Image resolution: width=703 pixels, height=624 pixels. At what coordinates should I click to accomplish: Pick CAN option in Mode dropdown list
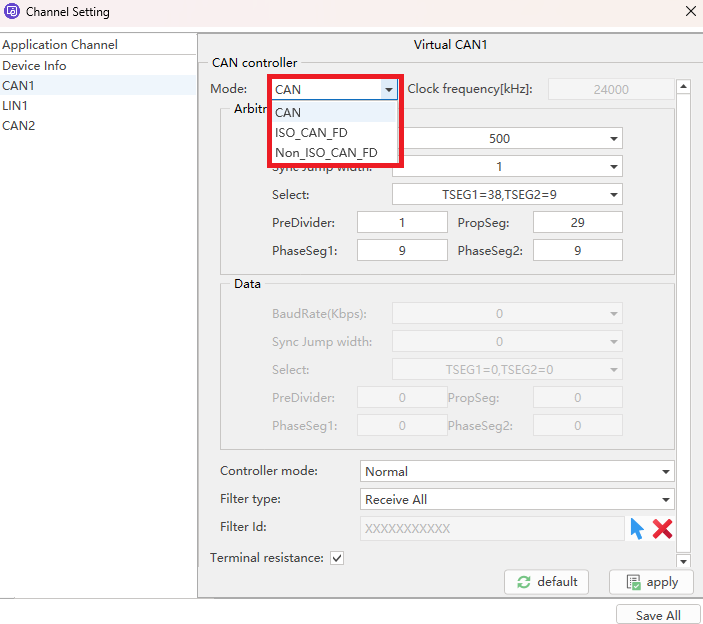click(x=288, y=112)
